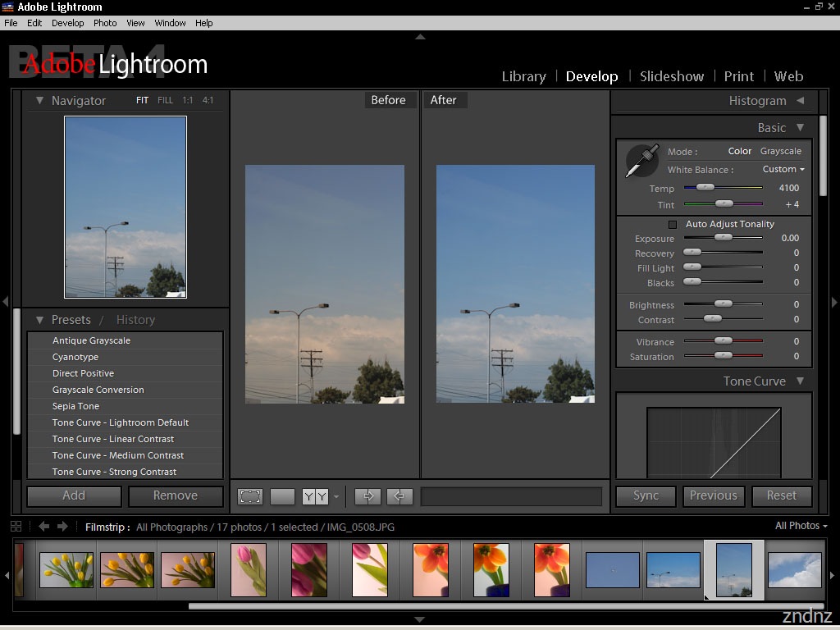Open the All Photos filter dropdown
This screenshot has width=840, height=630.
801,526
